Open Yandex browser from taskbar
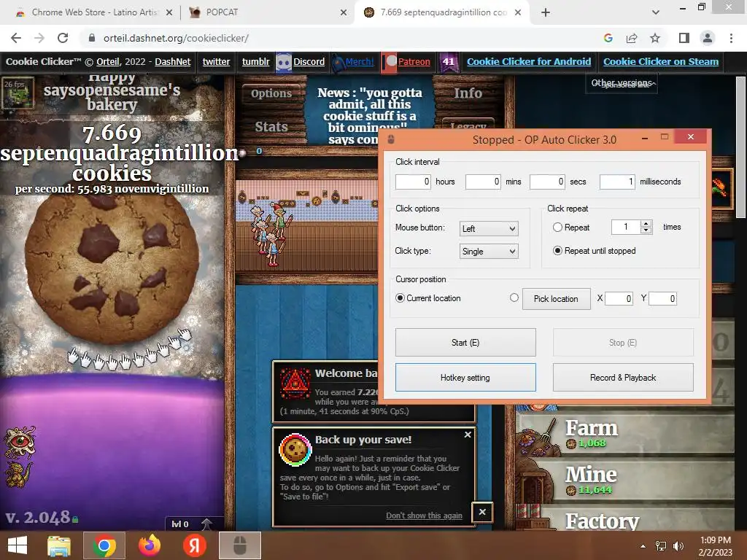The width and height of the screenshot is (747, 560). pos(194,545)
